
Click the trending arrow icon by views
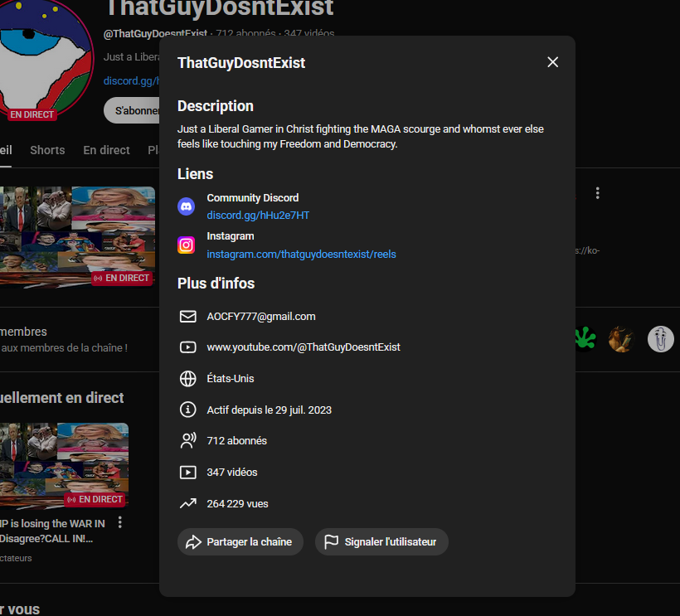[x=187, y=504]
